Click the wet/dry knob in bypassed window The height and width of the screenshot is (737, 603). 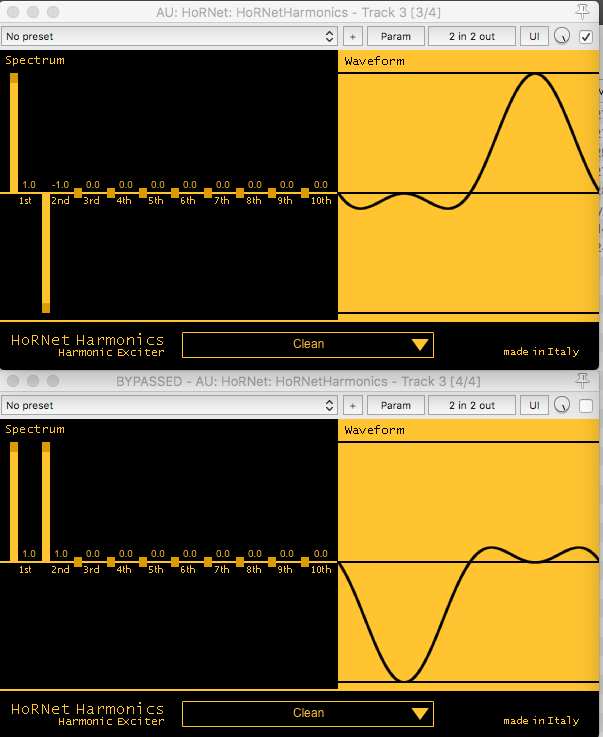click(x=562, y=405)
